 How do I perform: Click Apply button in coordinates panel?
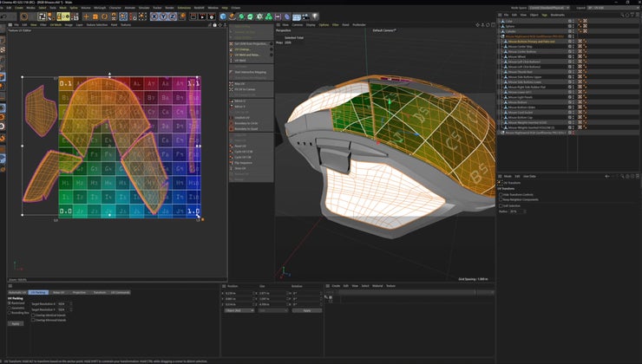306,310
